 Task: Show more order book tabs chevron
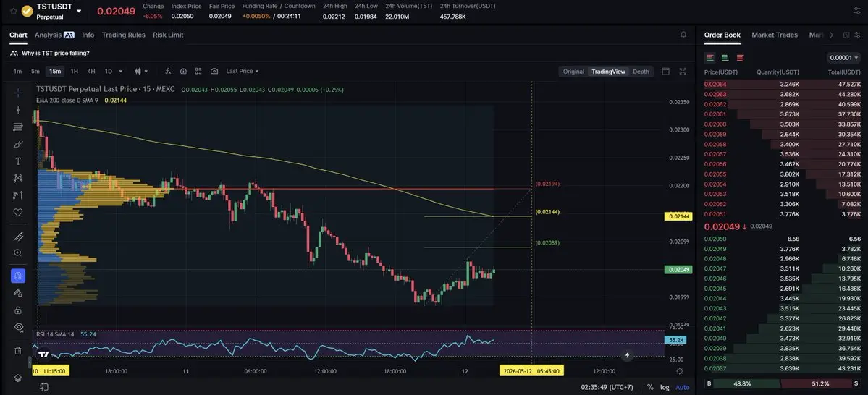(831, 35)
